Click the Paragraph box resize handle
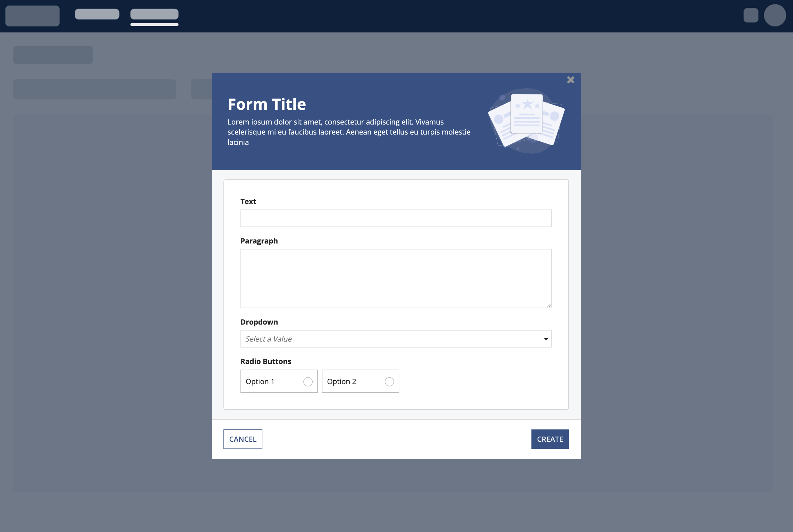This screenshot has height=532, width=793. tap(549, 305)
